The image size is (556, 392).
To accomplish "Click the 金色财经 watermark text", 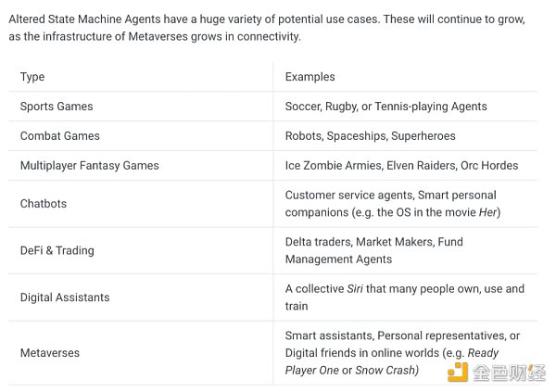I will [509, 373].
